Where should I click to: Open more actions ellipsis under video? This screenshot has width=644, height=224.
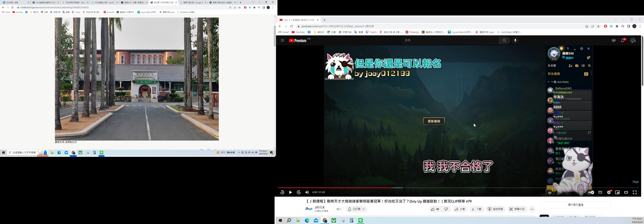pos(532,209)
